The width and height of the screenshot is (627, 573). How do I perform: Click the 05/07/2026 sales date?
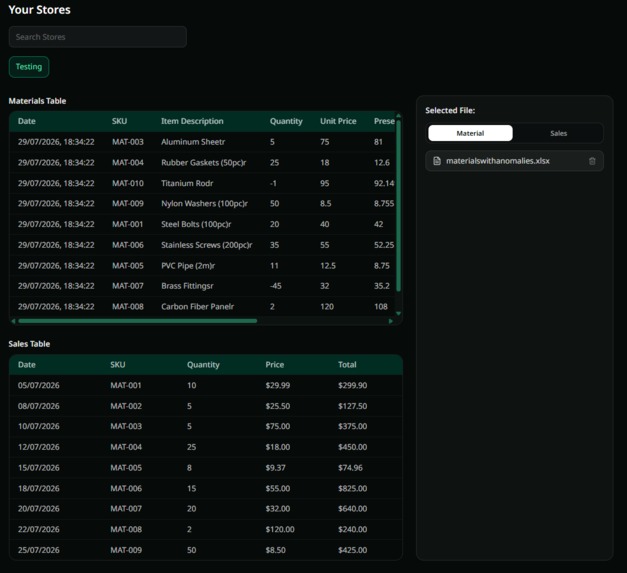pyautogui.click(x=38, y=385)
